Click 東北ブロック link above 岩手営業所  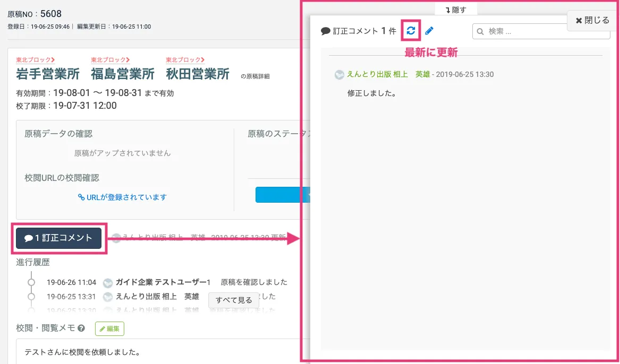35,60
